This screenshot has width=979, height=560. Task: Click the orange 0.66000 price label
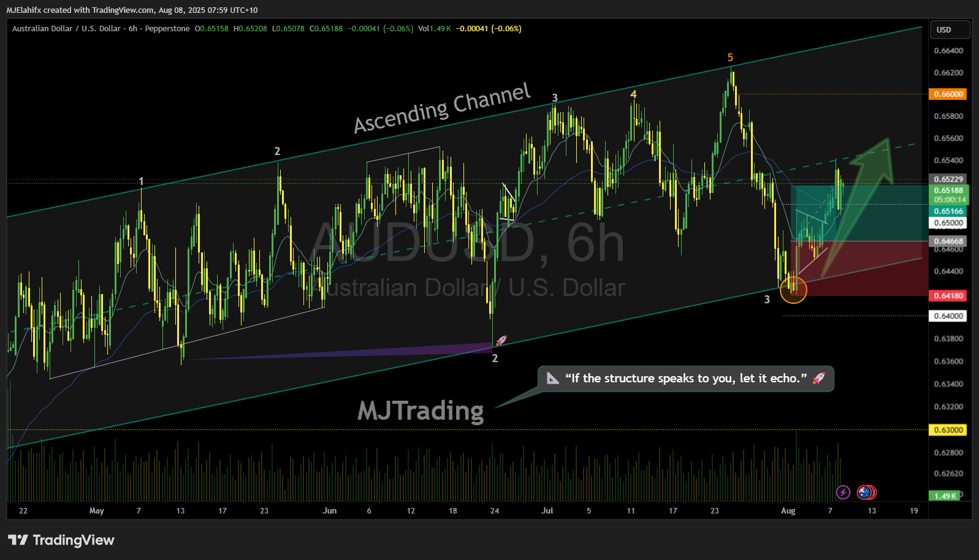pos(948,94)
